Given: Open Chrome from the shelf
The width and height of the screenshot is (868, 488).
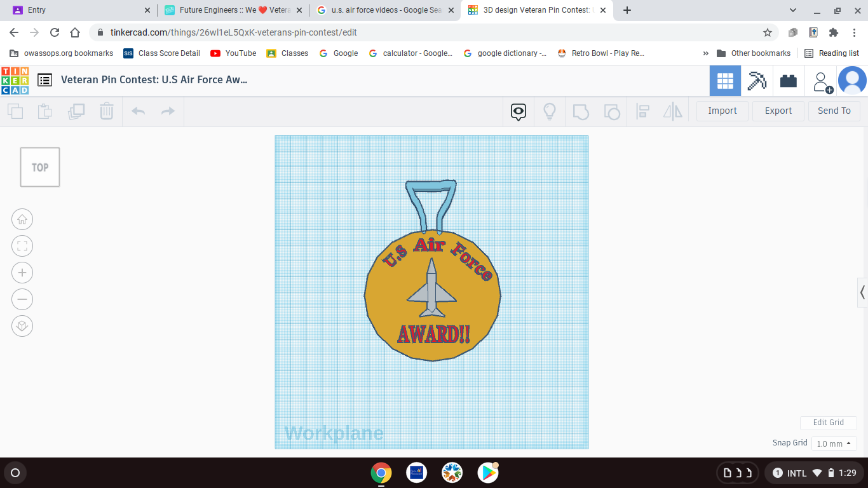Looking at the screenshot, I should (x=381, y=473).
